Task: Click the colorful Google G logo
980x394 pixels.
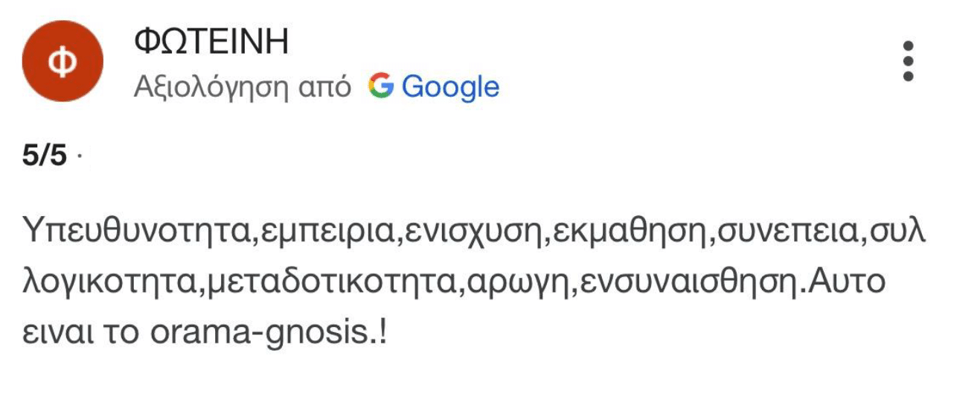Action: pos(381,87)
